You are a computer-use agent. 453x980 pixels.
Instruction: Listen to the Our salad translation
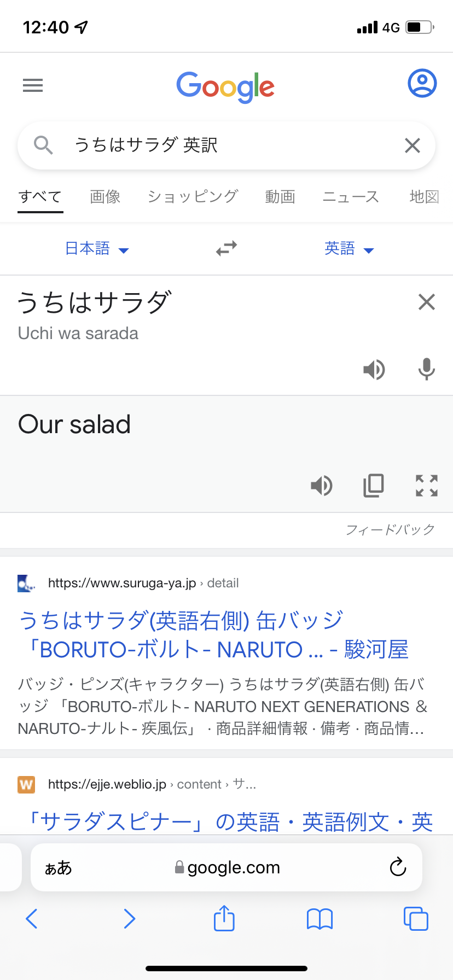(322, 486)
